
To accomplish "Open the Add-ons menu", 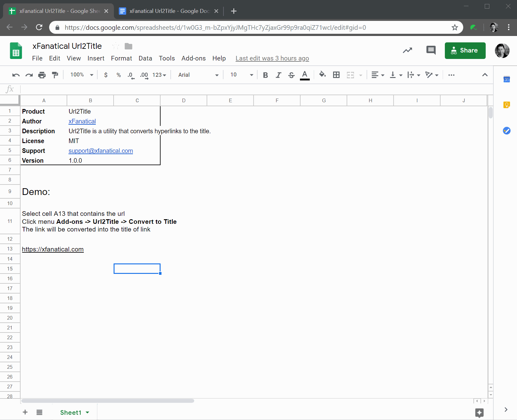I will [193, 58].
